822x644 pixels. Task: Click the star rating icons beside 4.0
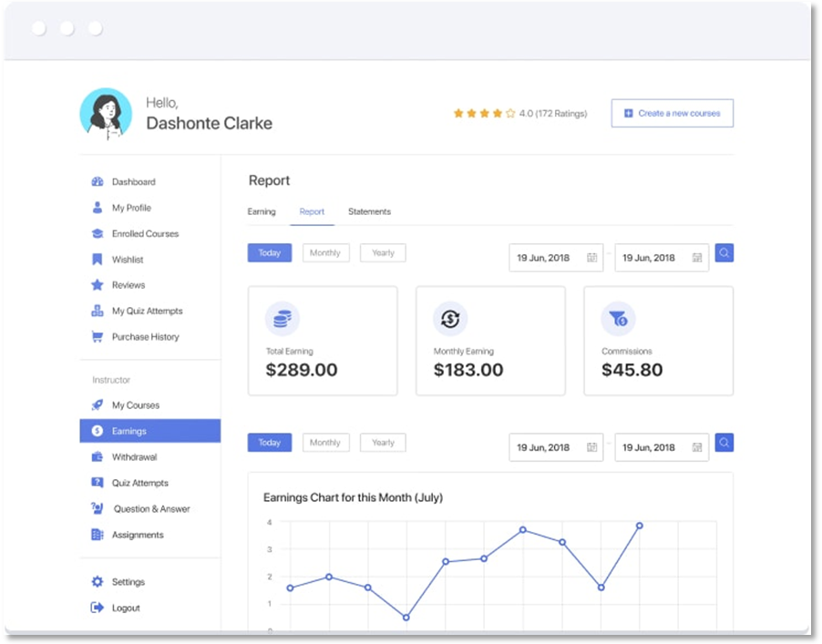click(x=485, y=113)
